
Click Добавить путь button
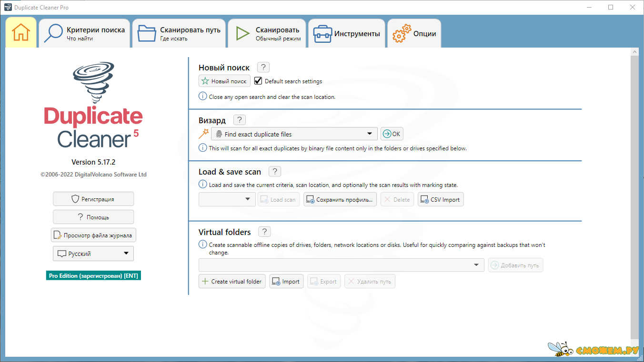click(x=515, y=265)
